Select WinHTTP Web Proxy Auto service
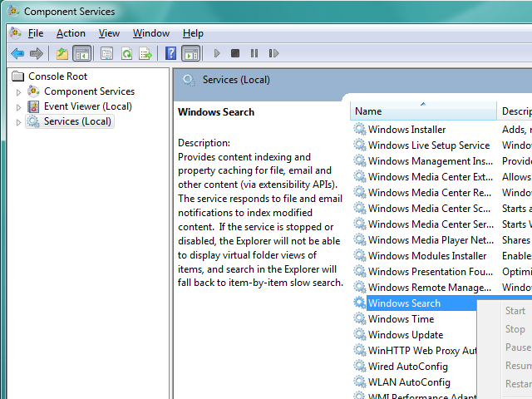This screenshot has width=532, height=399. [422, 351]
